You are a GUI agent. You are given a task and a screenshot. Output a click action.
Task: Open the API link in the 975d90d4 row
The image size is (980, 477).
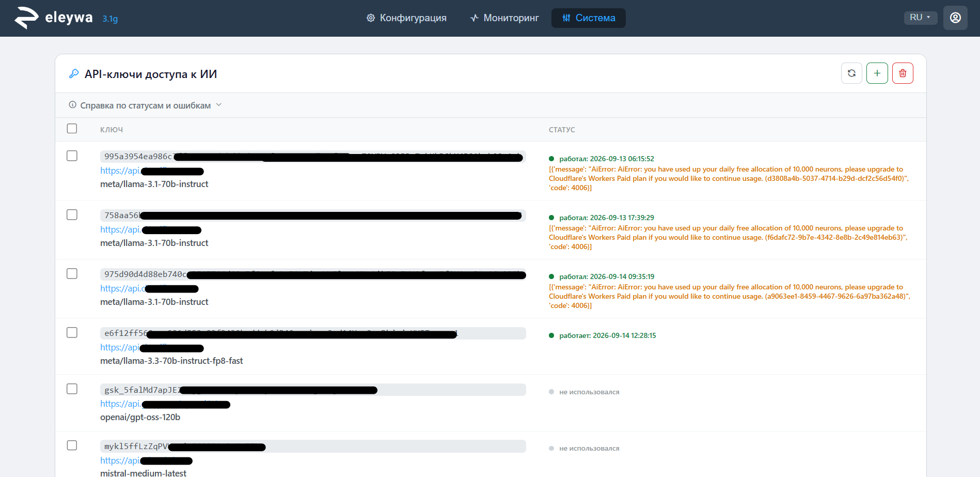pos(149,289)
